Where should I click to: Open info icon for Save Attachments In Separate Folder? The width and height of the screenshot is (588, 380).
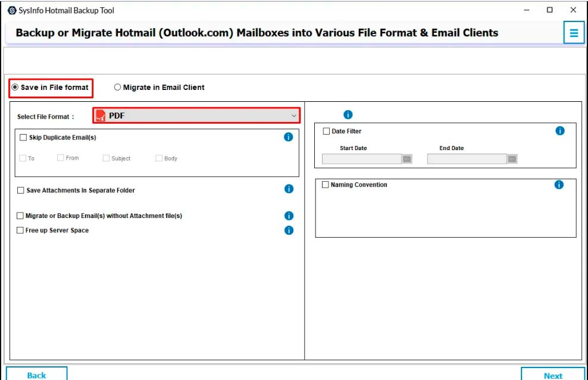pos(289,189)
